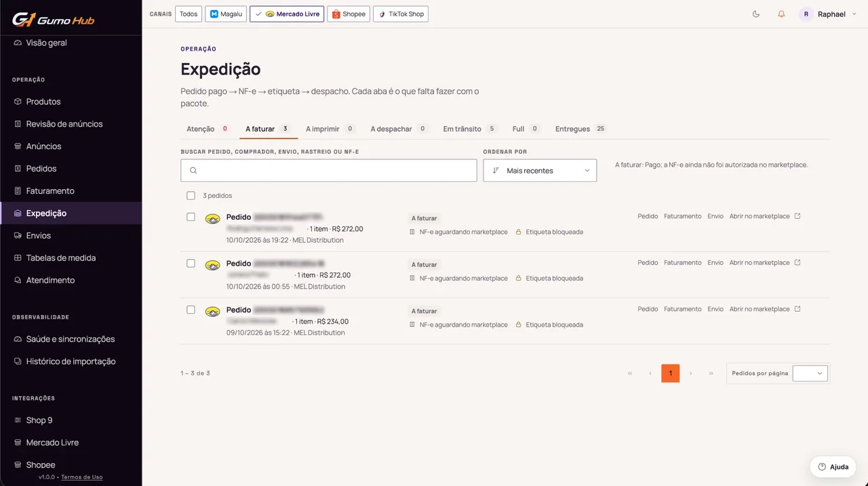The width and height of the screenshot is (868, 486).
Task: Switch to the A imprimir tab
Action: 330,129
